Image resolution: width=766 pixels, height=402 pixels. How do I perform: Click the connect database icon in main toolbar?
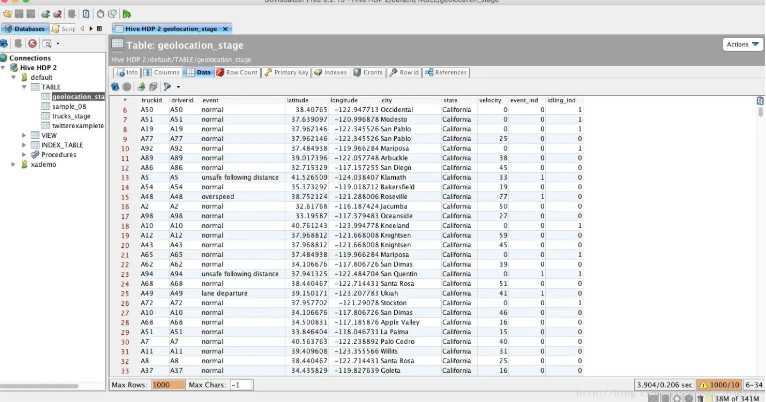[x=45, y=14]
